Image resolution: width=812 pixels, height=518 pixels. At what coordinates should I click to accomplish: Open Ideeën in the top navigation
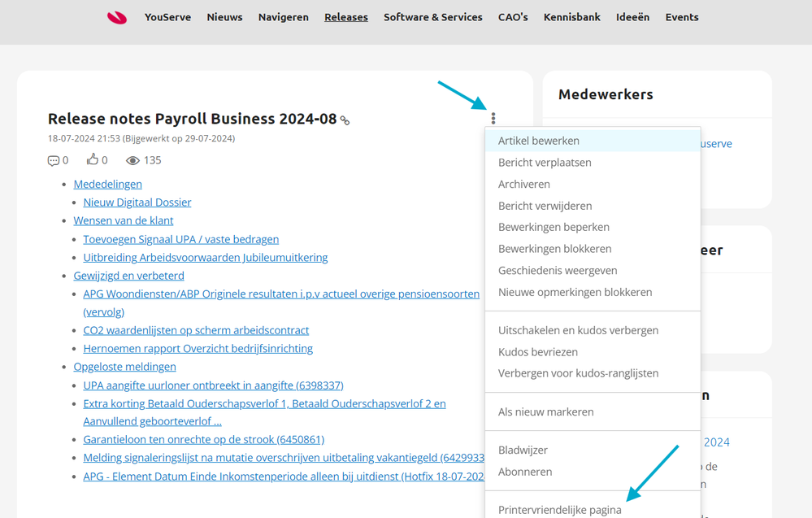(632, 17)
